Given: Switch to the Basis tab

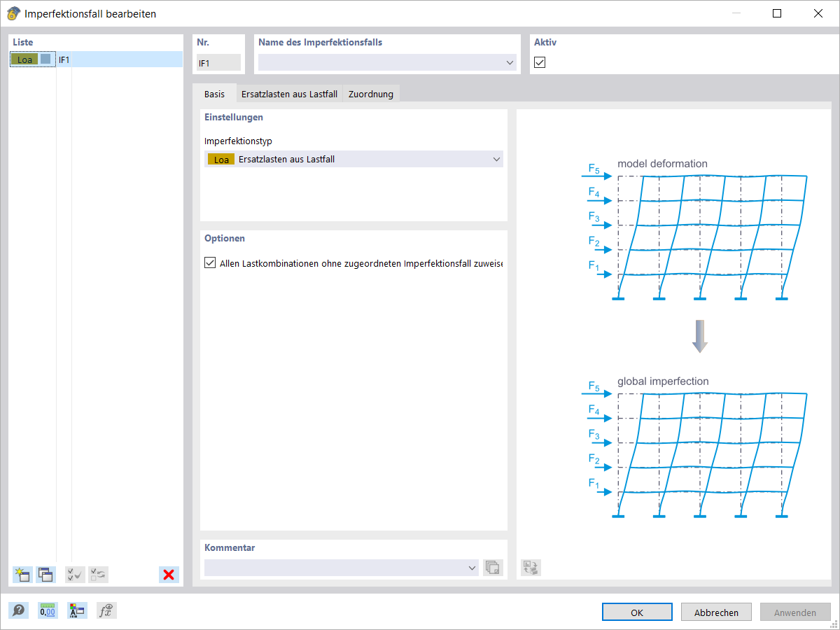Looking at the screenshot, I should tap(214, 93).
